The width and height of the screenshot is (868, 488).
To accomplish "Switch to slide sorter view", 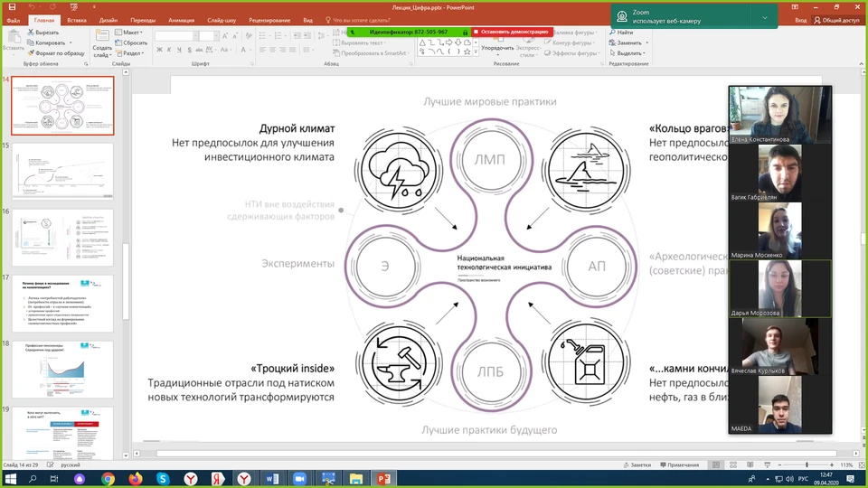I will click(x=733, y=465).
